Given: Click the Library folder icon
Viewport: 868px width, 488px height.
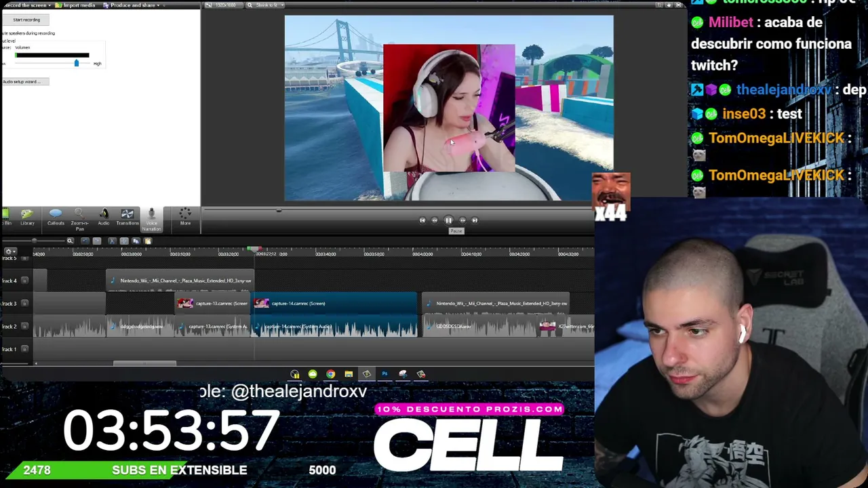Looking at the screenshot, I should (x=27, y=214).
